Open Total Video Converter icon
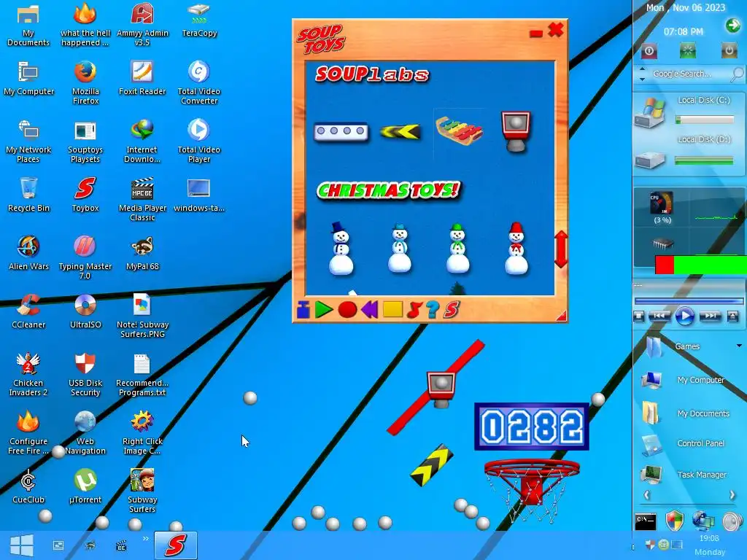The width and height of the screenshot is (747, 560). (199, 82)
